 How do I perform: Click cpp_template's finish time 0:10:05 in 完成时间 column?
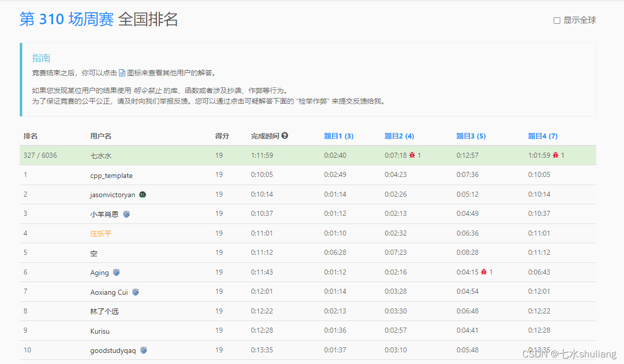(262, 175)
